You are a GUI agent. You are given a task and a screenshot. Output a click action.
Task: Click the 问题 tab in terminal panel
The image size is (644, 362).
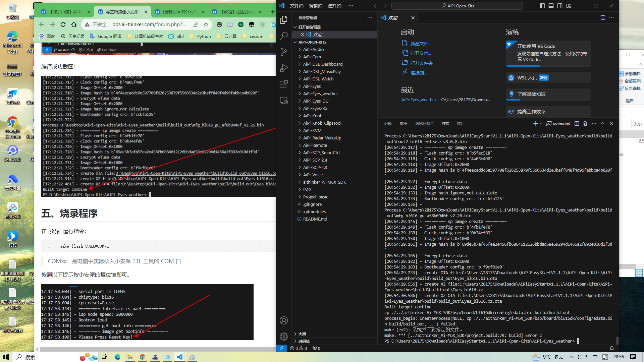click(388, 123)
